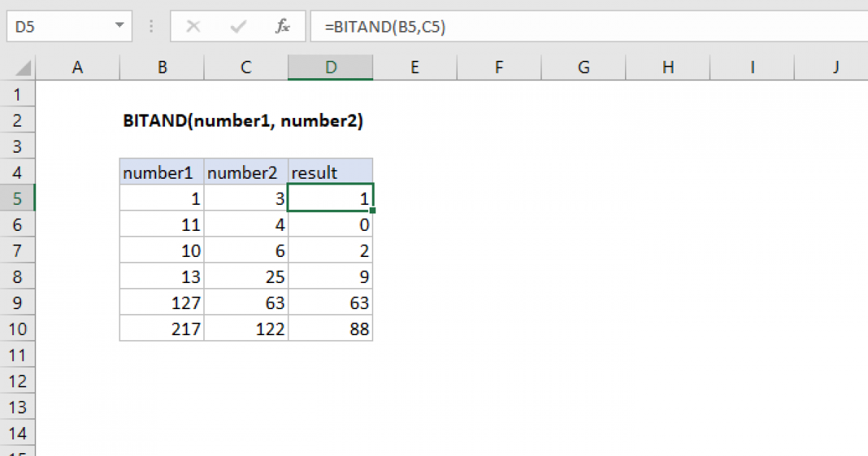Click formula bar with =BITAND(B5,C5)
The width and height of the screenshot is (868, 456).
click(x=579, y=27)
